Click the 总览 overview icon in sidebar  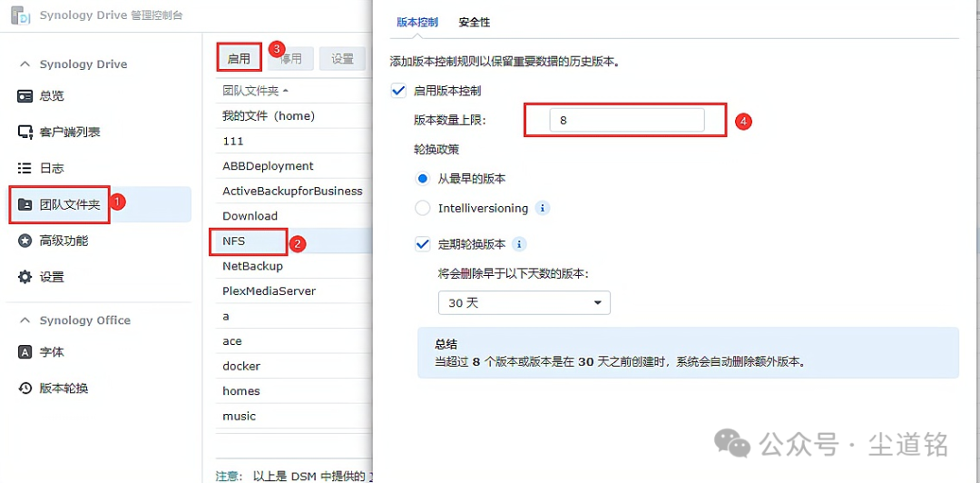click(x=25, y=96)
